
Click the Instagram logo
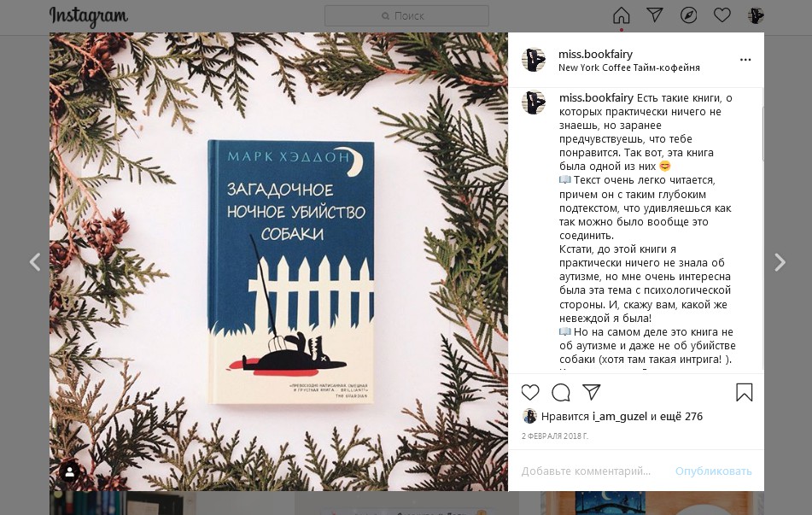pyautogui.click(x=89, y=16)
